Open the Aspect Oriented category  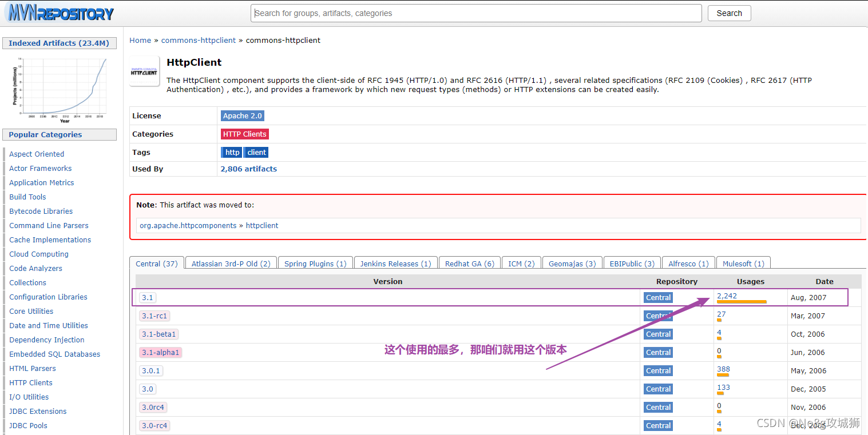pyautogui.click(x=37, y=154)
